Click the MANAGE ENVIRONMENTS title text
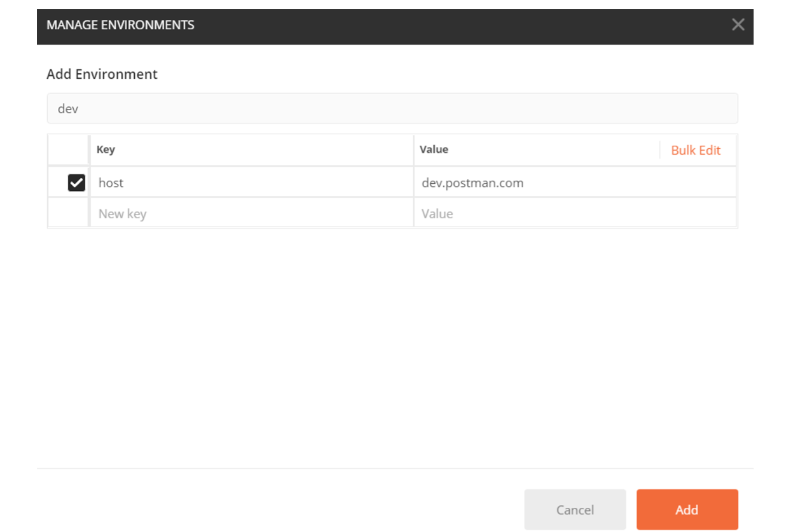This screenshot has width=812, height=532. point(120,25)
